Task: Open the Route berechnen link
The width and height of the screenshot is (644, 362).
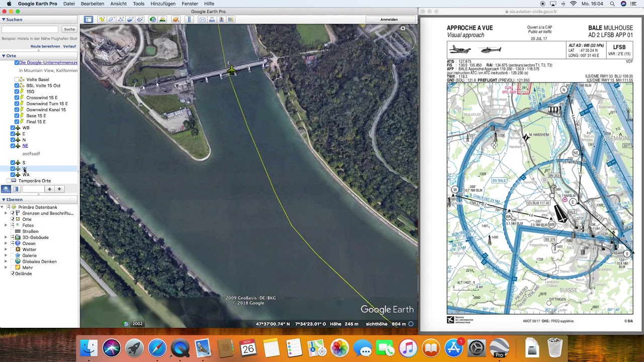Action: click(x=45, y=46)
